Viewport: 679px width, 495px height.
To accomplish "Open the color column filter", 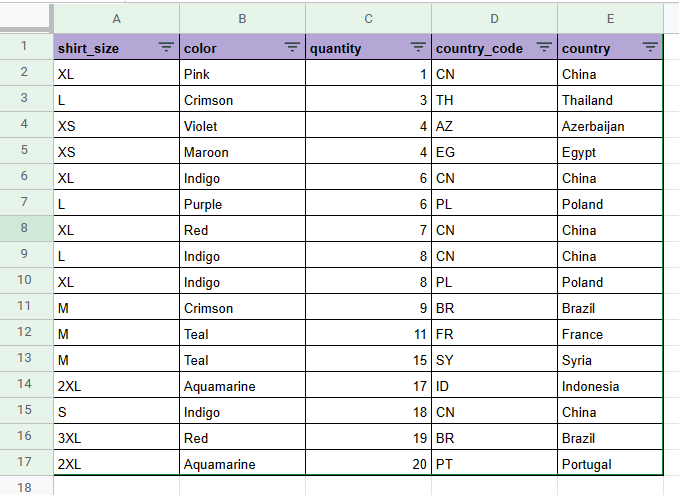I will tap(292, 47).
